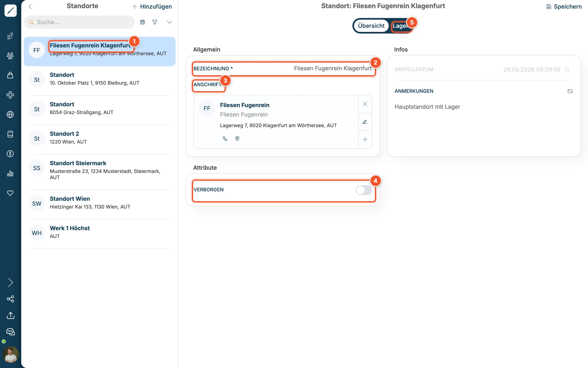The height and width of the screenshot is (368, 588).
Task: Click the map pin icon in address card
Action: click(237, 138)
